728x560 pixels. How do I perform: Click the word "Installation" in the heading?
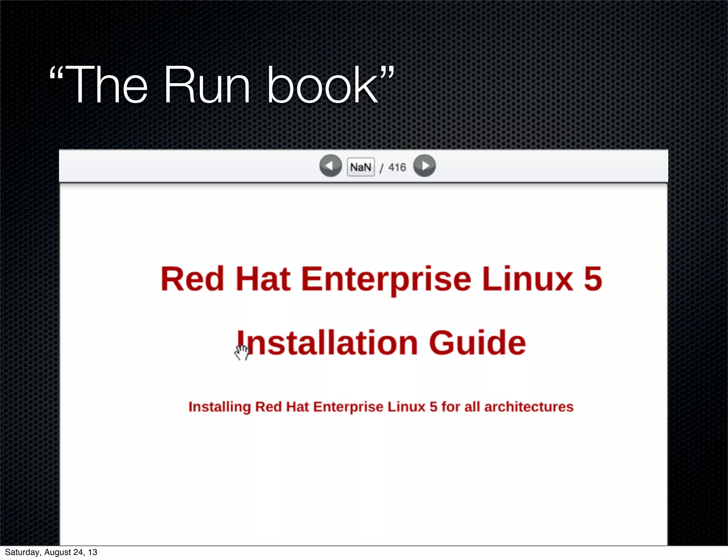pos(327,343)
